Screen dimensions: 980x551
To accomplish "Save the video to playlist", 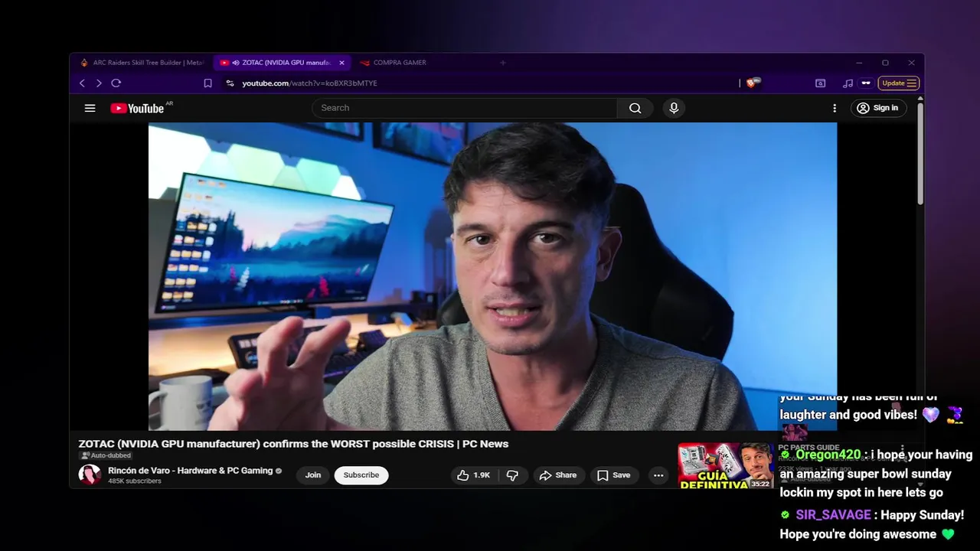I will [x=614, y=475].
